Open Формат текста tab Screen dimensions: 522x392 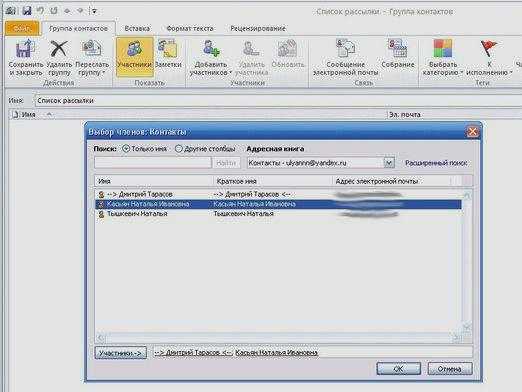pos(190,28)
